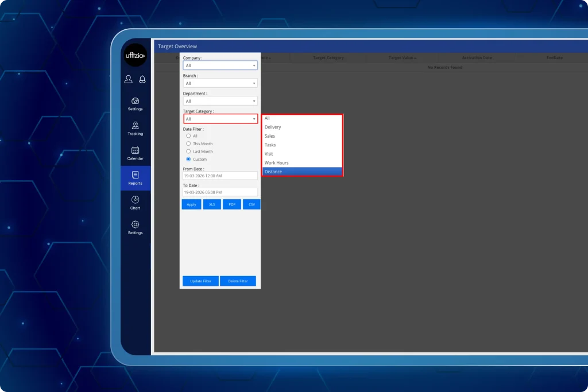Click the Apply filter button

[x=191, y=204]
